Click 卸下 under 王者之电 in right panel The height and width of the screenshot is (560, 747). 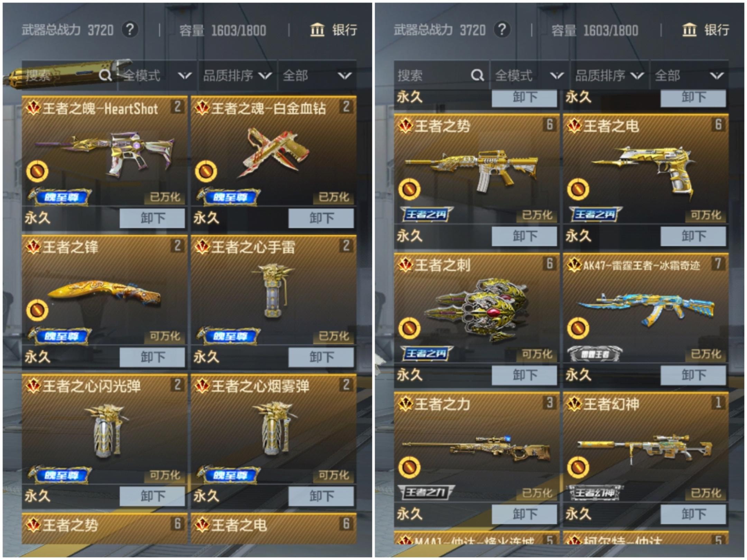(x=693, y=236)
